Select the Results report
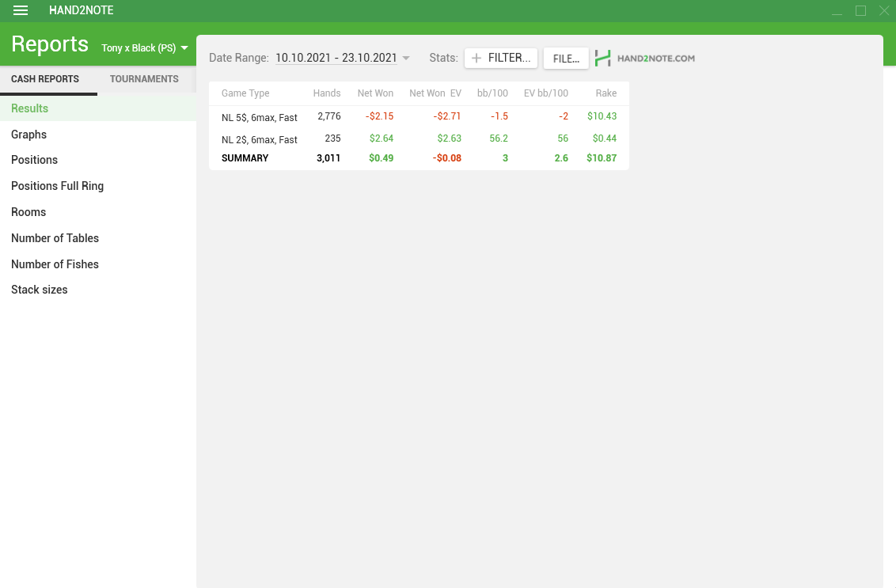Screen dimensions: 896x588 (x=97, y=108)
